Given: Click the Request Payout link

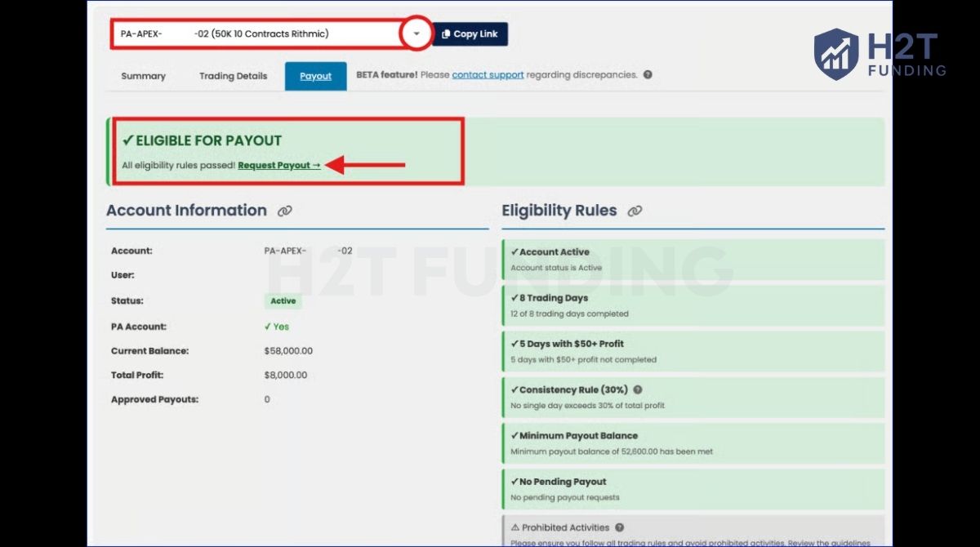Looking at the screenshot, I should click(275, 165).
